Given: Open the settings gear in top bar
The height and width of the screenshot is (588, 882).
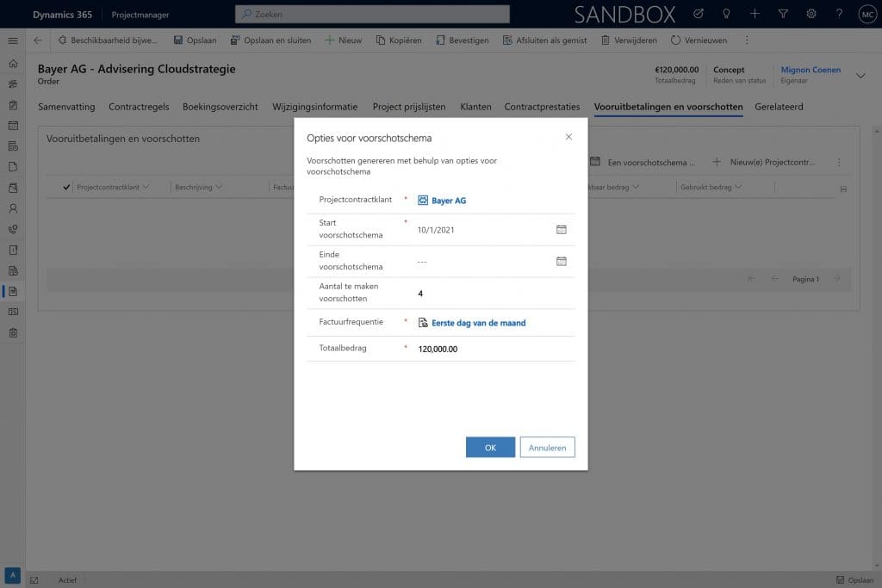Looking at the screenshot, I should [x=811, y=14].
